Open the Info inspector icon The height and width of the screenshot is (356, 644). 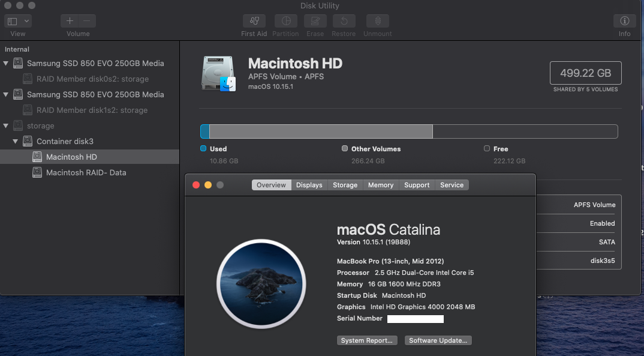tap(624, 21)
